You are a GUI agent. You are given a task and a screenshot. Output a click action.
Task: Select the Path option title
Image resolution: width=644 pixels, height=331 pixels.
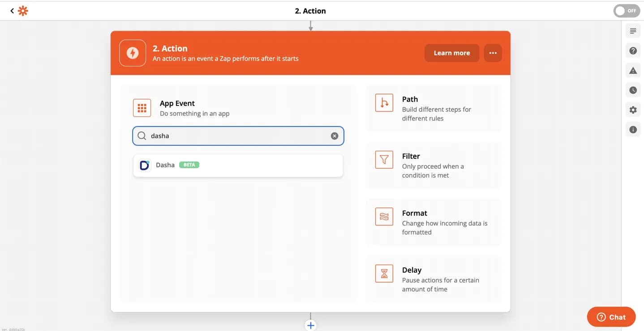tap(410, 99)
